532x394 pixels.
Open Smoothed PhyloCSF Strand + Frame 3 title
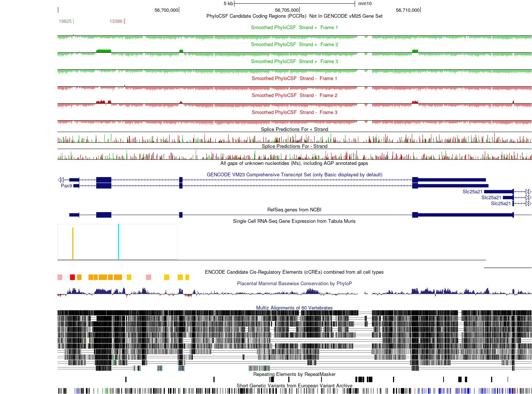point(294,61)
